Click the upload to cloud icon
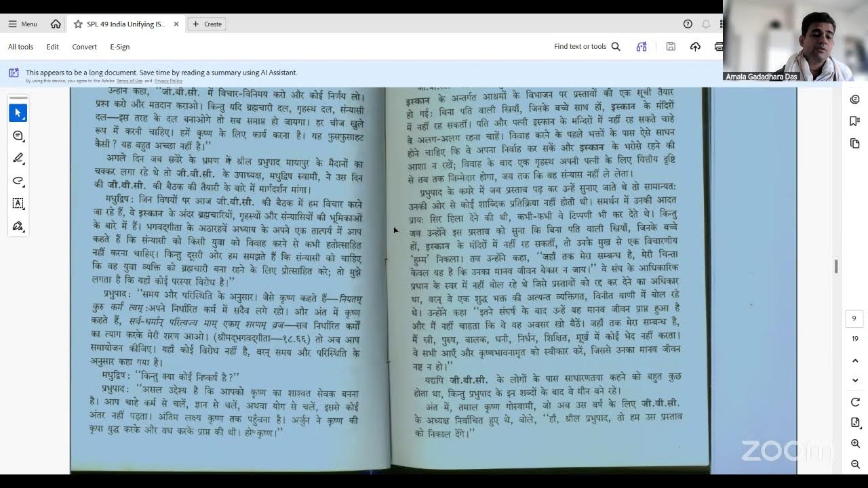This screenshot has width=868, height=488. tap(695, 46)
